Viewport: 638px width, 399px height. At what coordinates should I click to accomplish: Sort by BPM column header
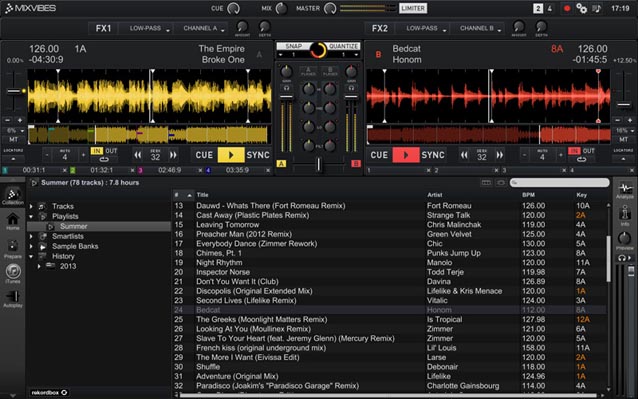pos(529,195)
